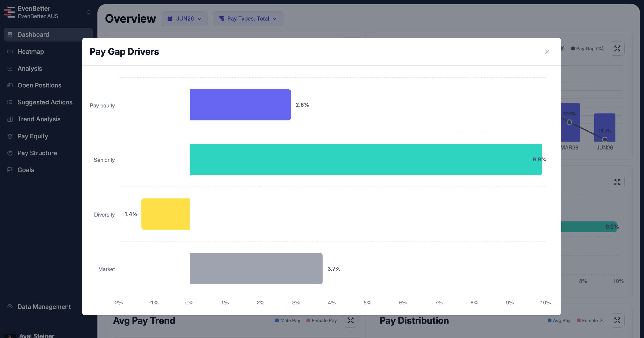Close the Pay Gap Drivers dialog
This screenshot has height=338, width=644.
[x=547, y=52]
